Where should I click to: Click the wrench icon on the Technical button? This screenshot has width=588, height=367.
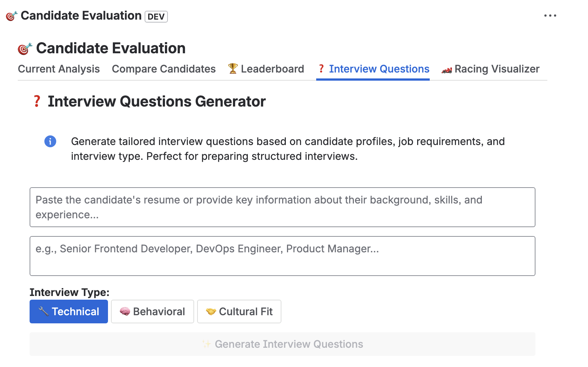point(44,312)
